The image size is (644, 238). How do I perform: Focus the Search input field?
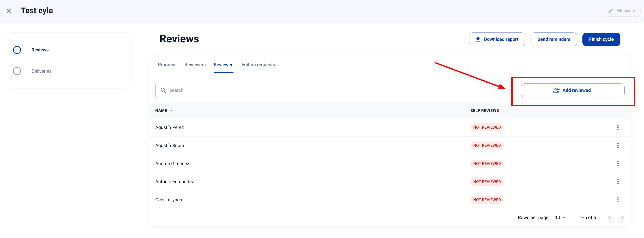tap(325, 90)
